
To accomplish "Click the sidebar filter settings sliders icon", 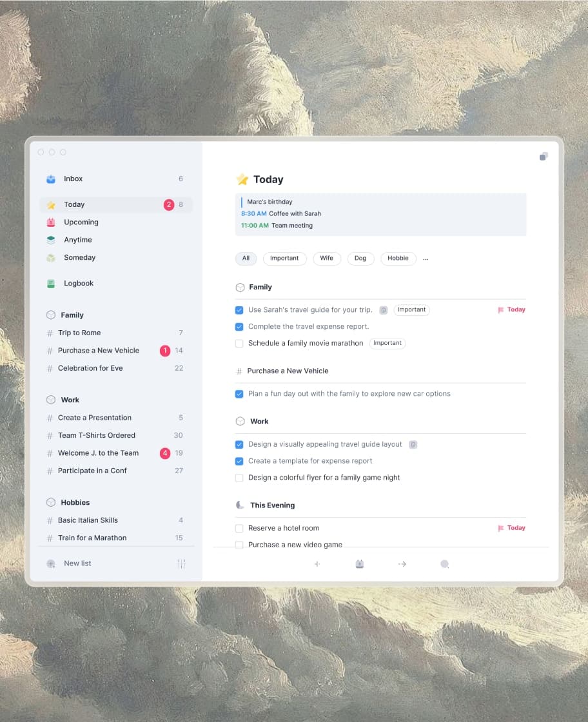I will pos(181,563).
